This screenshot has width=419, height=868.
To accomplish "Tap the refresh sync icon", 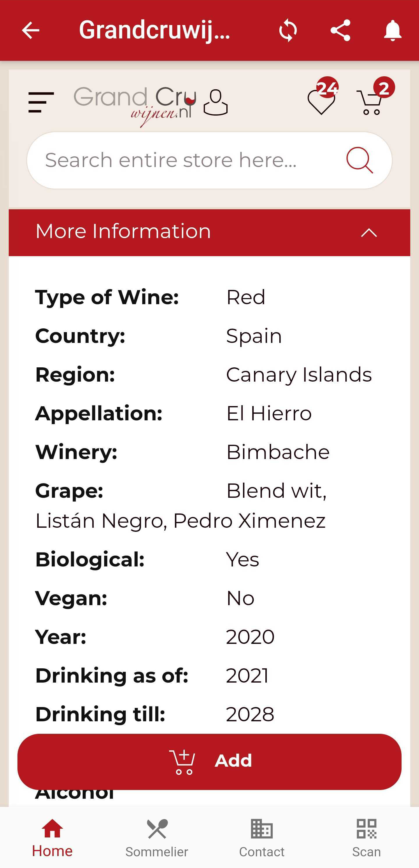I will coord(288,30).
